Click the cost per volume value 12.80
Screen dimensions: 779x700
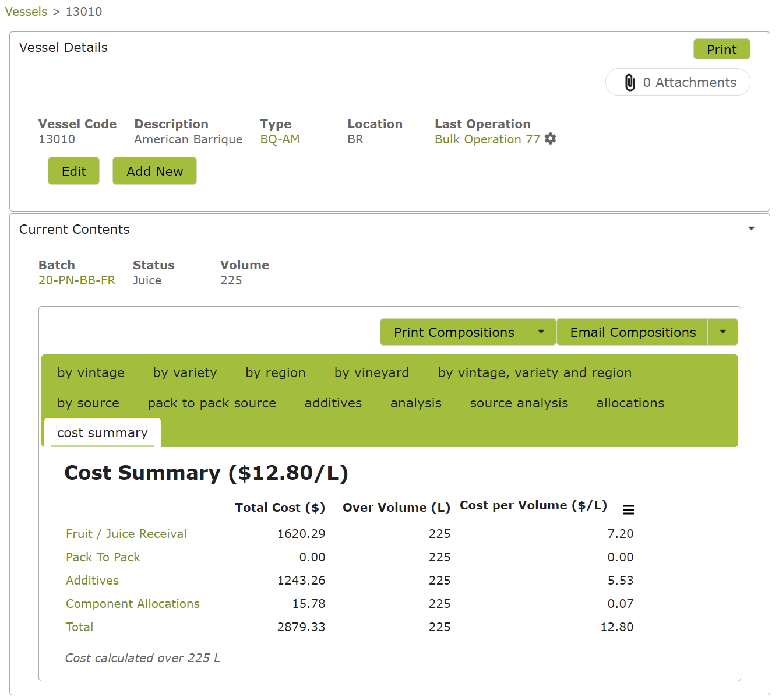[617, 627]
